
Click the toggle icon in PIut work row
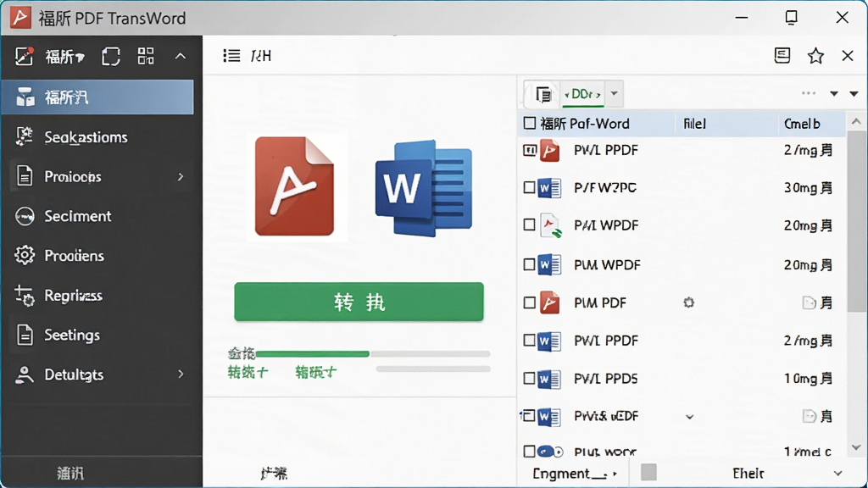pos(550,452)
